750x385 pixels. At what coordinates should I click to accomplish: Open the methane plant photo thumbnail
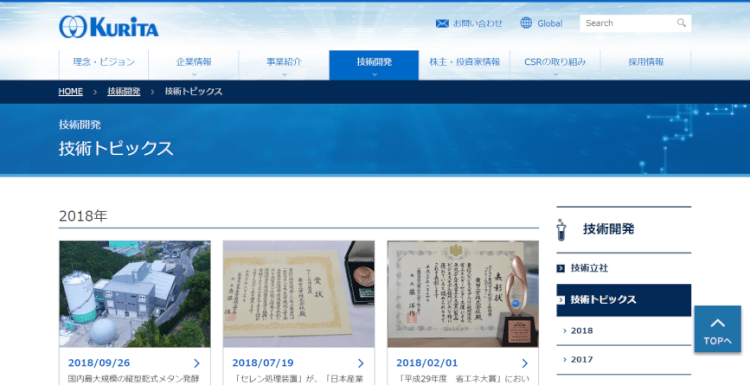(135, 294)
